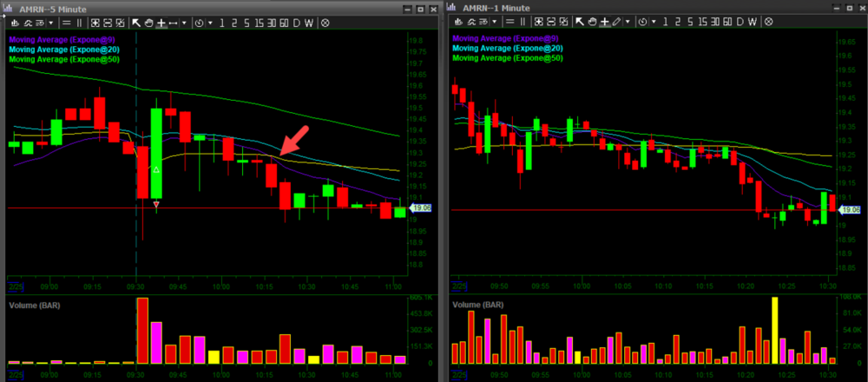Screen dimensions: 868x382
Task: Select the pencil drawing tool in 1 Minute chart
Action: tap(617, 23)
